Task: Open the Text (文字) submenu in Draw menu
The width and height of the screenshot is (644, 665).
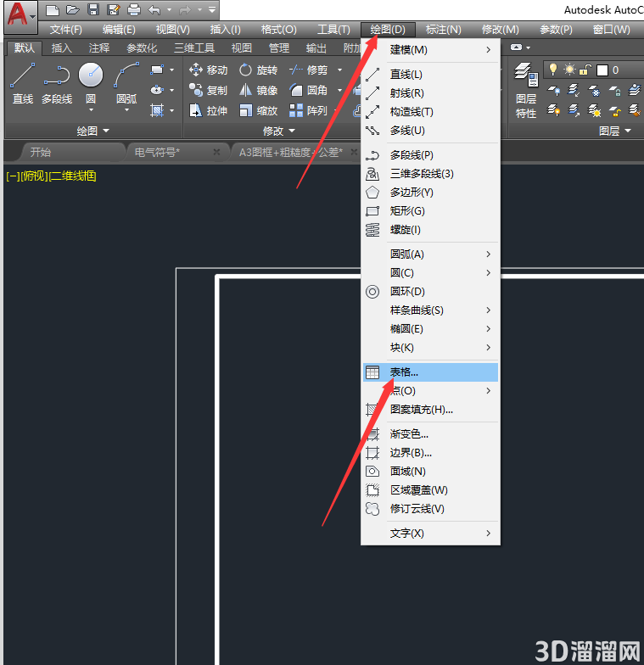Action: [x=431, y=534]
